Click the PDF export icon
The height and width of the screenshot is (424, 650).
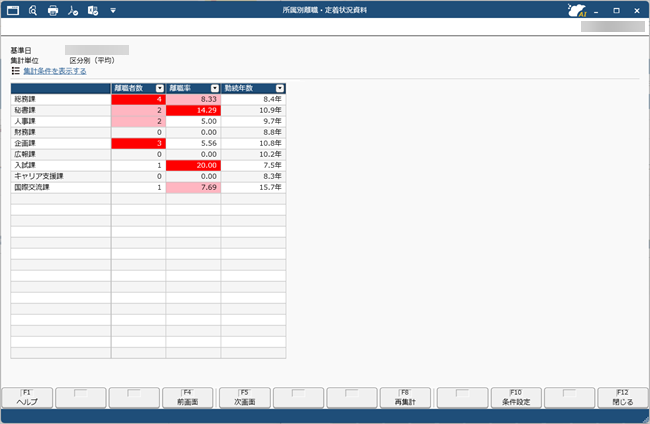point(73,10)
